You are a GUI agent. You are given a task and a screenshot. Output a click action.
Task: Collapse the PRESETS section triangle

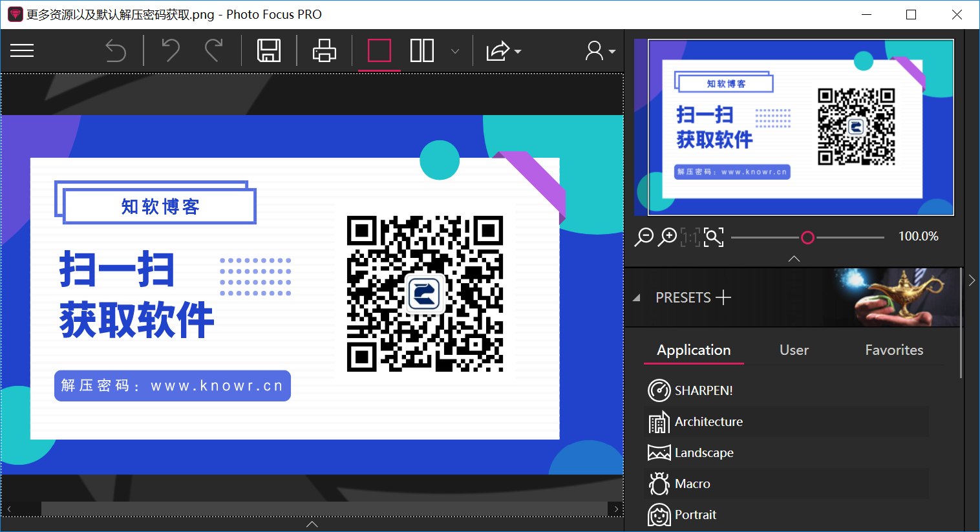click(637, 298)
